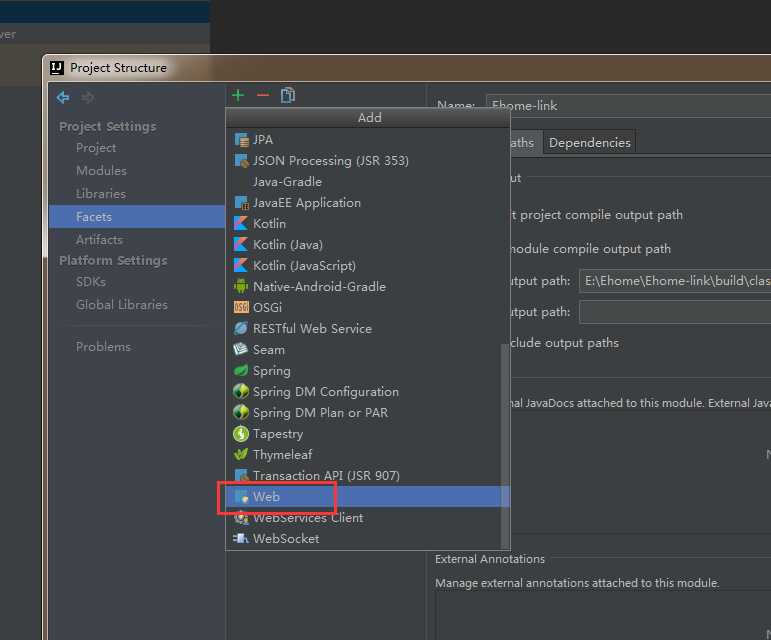Switch to the Dependencies tab
Screen dimensions: 771x640
click(590, 143)
